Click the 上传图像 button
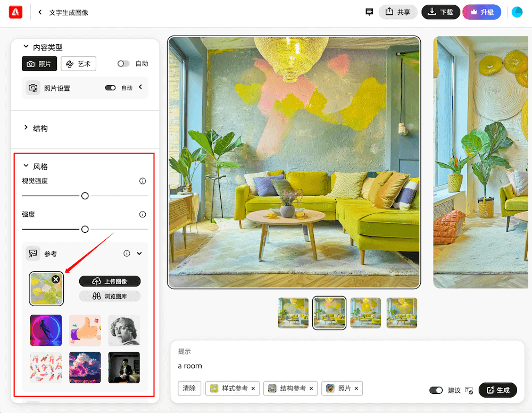The width and height of the screenshot is (532, 413). (x=110, y=281)
